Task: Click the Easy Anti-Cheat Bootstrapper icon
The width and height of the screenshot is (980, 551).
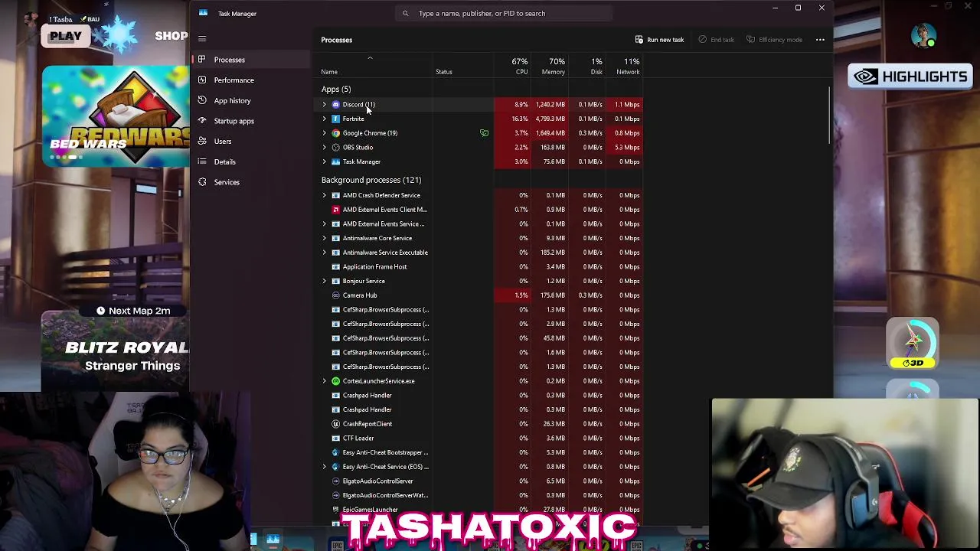Action: [x=335, y=452]
